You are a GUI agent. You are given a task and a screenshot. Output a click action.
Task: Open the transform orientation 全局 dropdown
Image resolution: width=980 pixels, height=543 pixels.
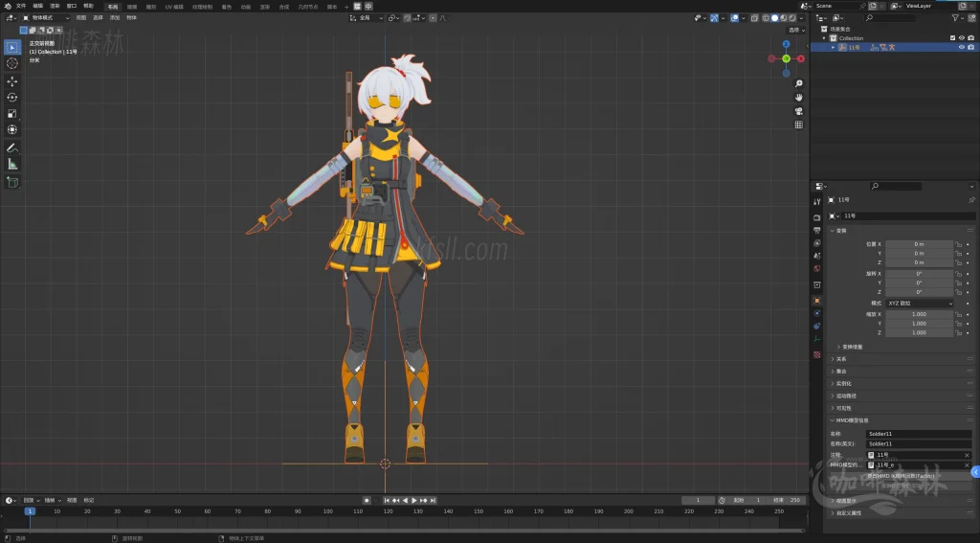click(x=367, y=18)
